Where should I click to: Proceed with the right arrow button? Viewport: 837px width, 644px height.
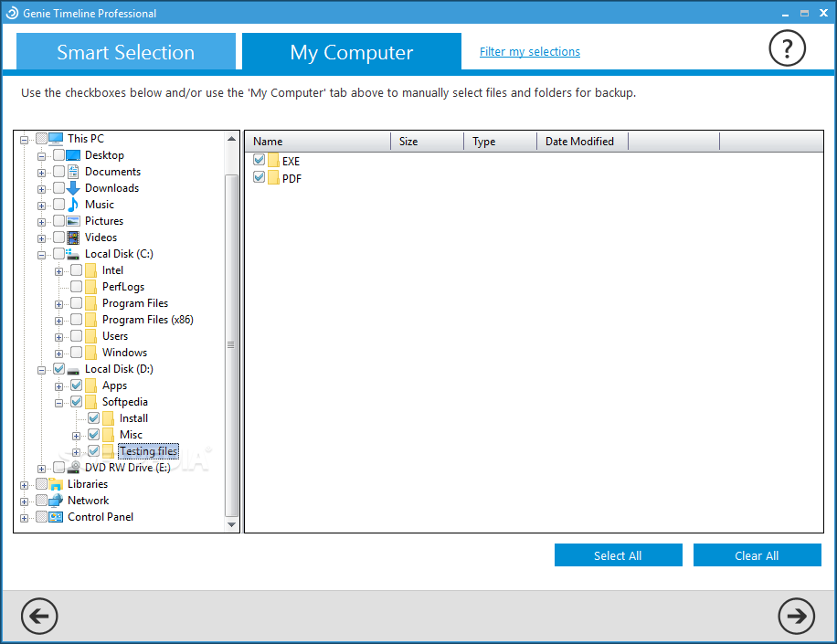pos(796,616)
